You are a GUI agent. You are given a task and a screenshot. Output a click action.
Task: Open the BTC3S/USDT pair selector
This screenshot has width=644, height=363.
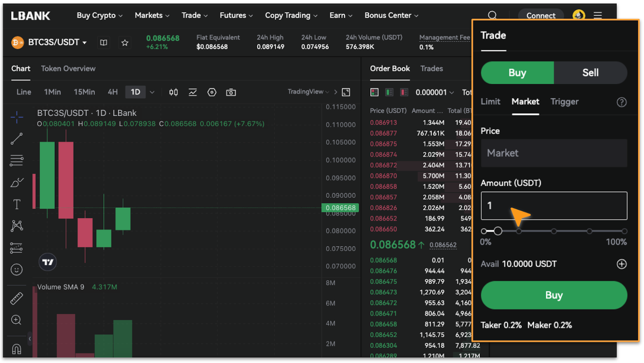[56, 42]
